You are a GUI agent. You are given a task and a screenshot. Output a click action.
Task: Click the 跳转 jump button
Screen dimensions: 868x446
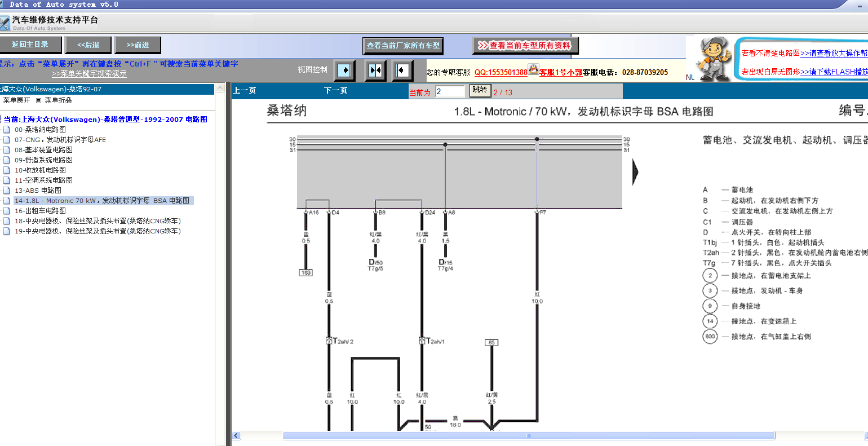click(480, 90)
